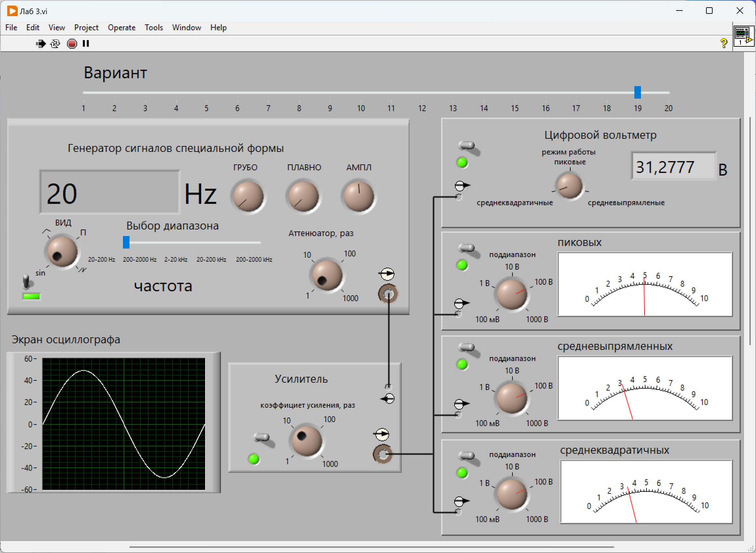
Task: Click the oscilloscope screen graph
Action: point(124,424)
